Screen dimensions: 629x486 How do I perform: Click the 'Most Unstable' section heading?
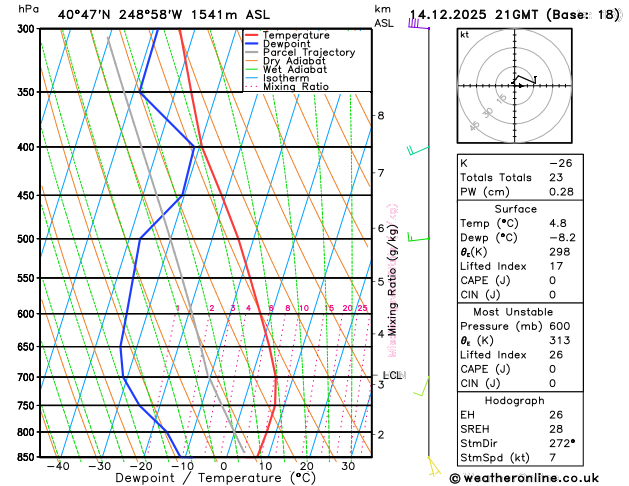click(x=513, y=312)
